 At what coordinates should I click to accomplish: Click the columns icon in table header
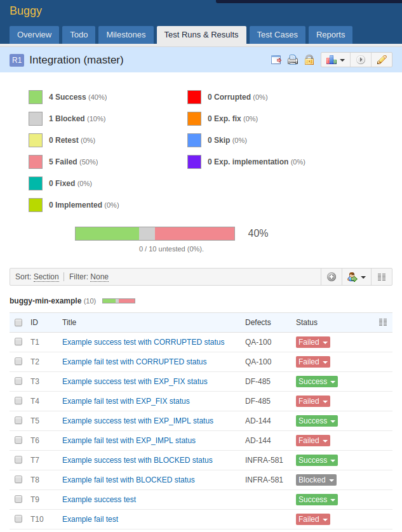click(x=383, y=323)
